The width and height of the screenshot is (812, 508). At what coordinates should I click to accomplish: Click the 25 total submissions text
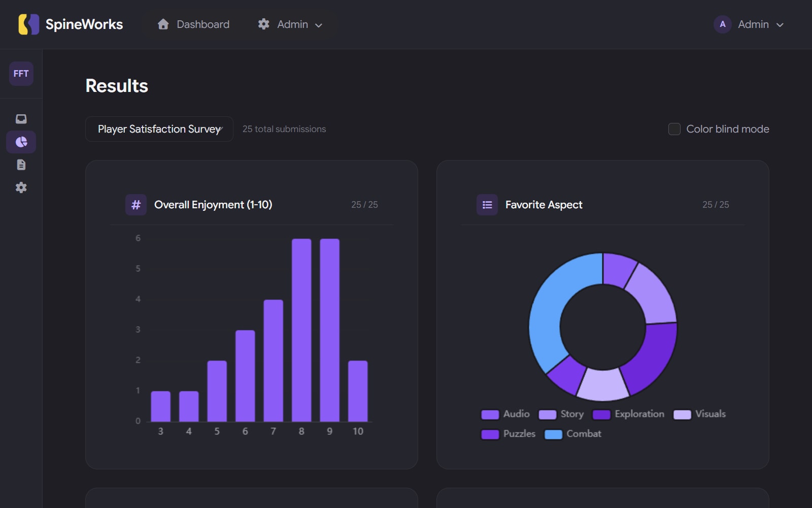point(284,129)
